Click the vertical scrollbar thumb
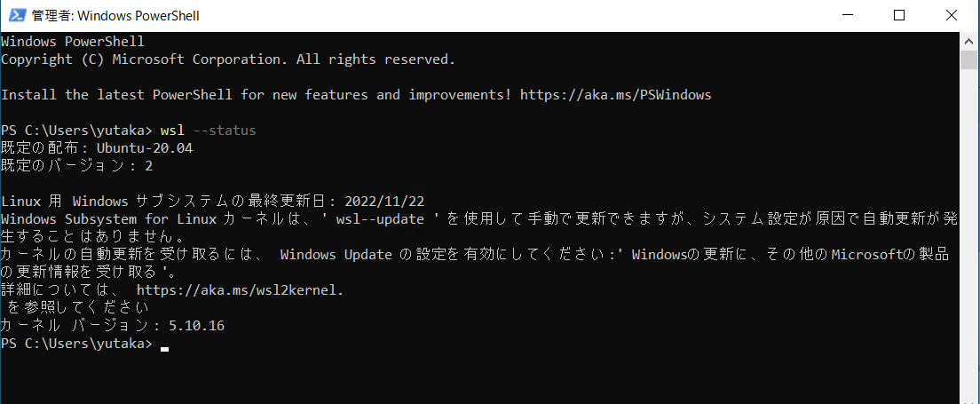The image size is (980, 404). 968,60
